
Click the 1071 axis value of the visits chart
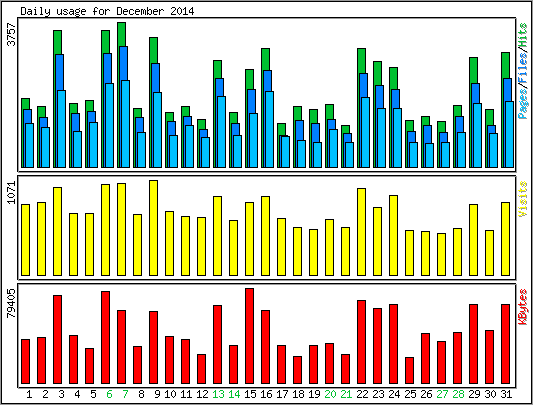click(x=12, y=192)
